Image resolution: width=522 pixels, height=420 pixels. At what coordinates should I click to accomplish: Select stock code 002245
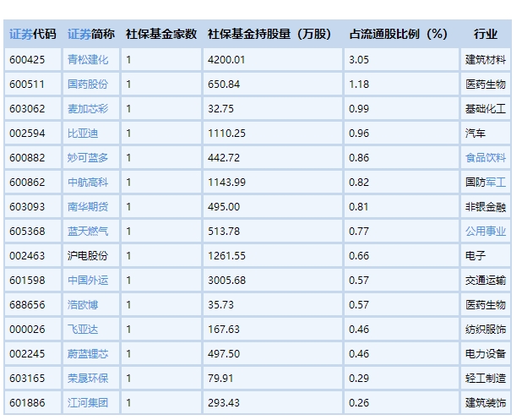click(x=27, y=354)
